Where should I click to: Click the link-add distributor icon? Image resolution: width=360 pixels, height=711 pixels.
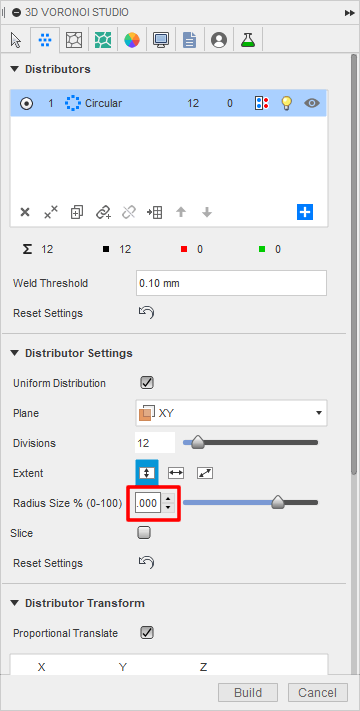coord(103,212)
